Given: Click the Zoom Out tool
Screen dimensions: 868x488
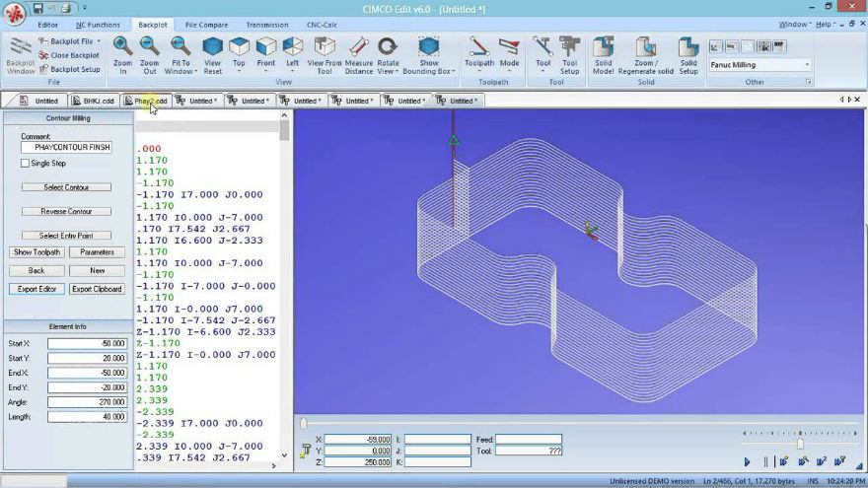Looking at the screenshot, I should click(x=149, y=54).
